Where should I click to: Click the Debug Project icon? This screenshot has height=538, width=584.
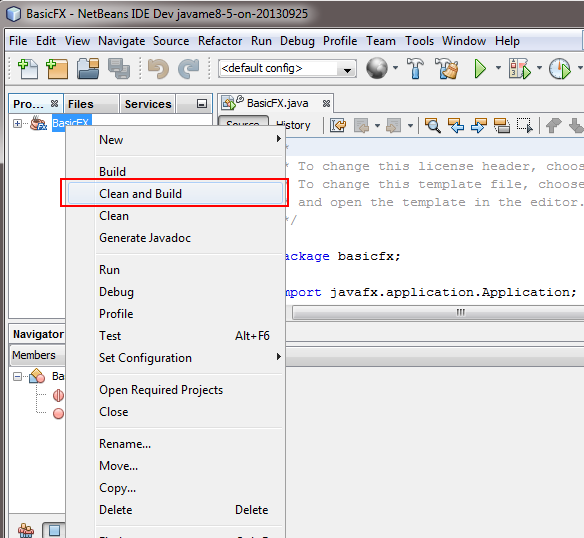coord(519,69)
